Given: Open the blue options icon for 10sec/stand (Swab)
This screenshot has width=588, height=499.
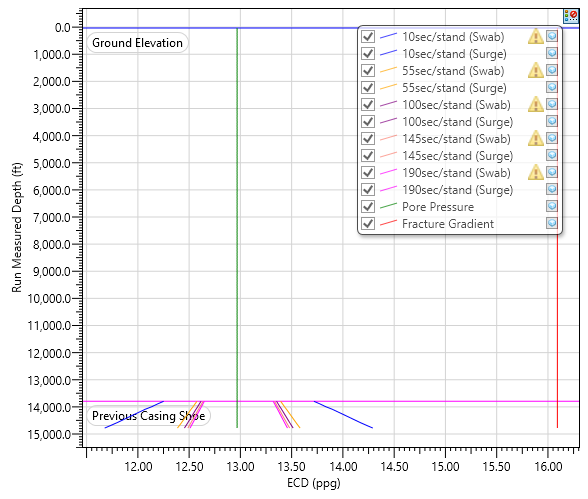Looking at the screenshot, I should coord(552,36).
